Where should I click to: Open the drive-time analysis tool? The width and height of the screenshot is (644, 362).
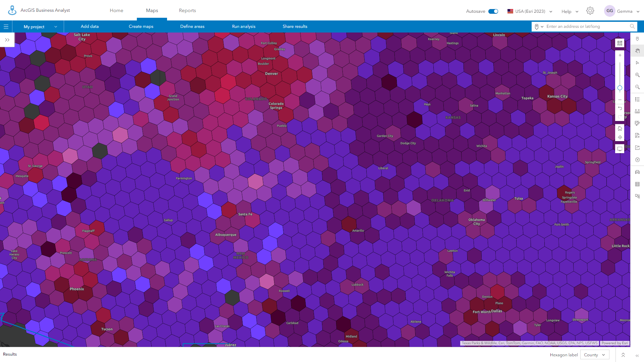[x=638, y=172]
